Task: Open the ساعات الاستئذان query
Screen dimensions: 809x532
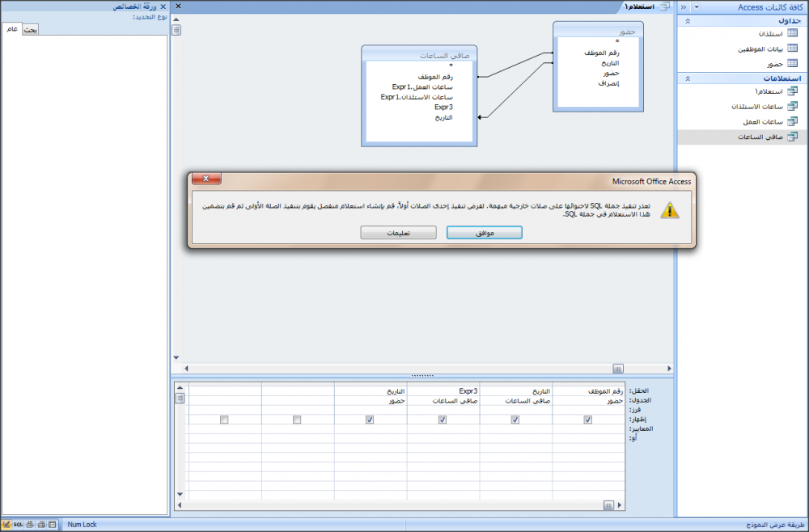Action: tap(757, 107)
